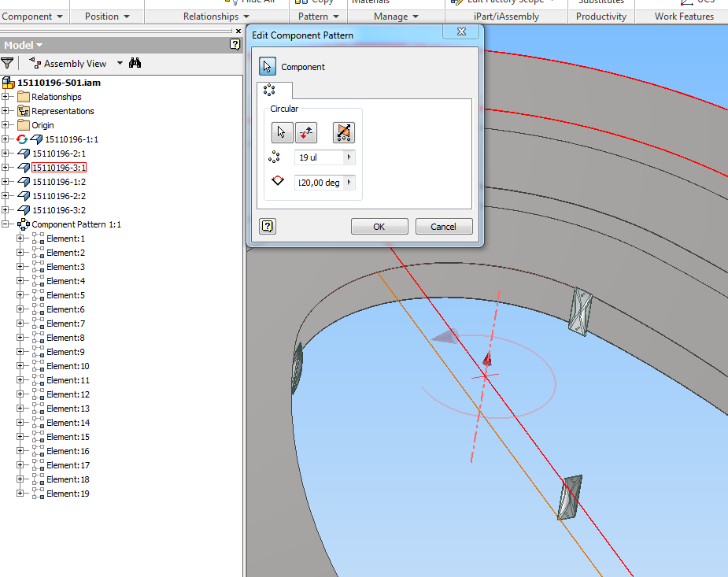Screen dimensions: 728x577
Task: Click the associated feature pattern icon
Action: pyautogui.click(x=343, y=133)
